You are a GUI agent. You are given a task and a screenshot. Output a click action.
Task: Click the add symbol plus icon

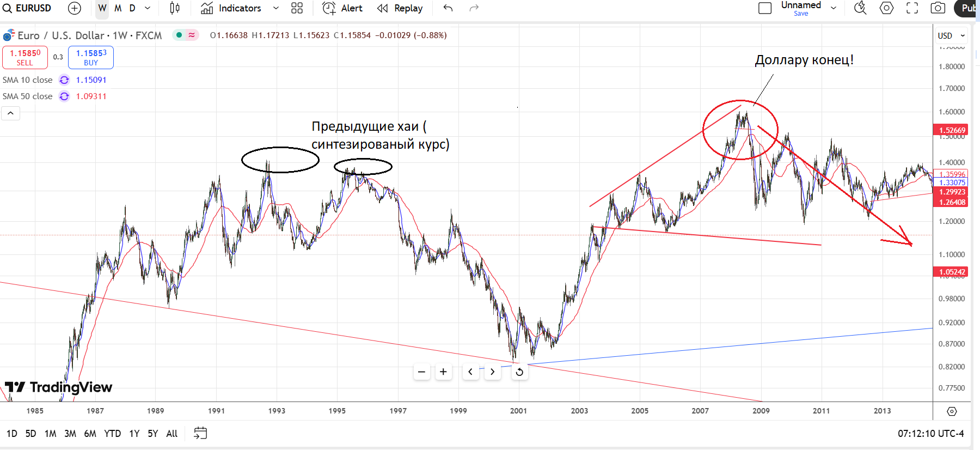click(75, 8)
